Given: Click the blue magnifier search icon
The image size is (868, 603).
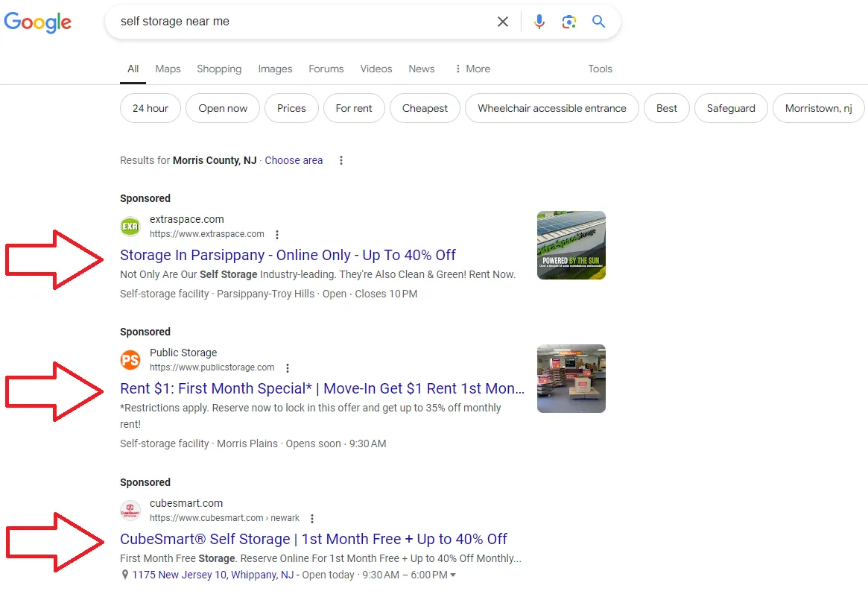Looking at the screenshot, I should pos(598,22).
